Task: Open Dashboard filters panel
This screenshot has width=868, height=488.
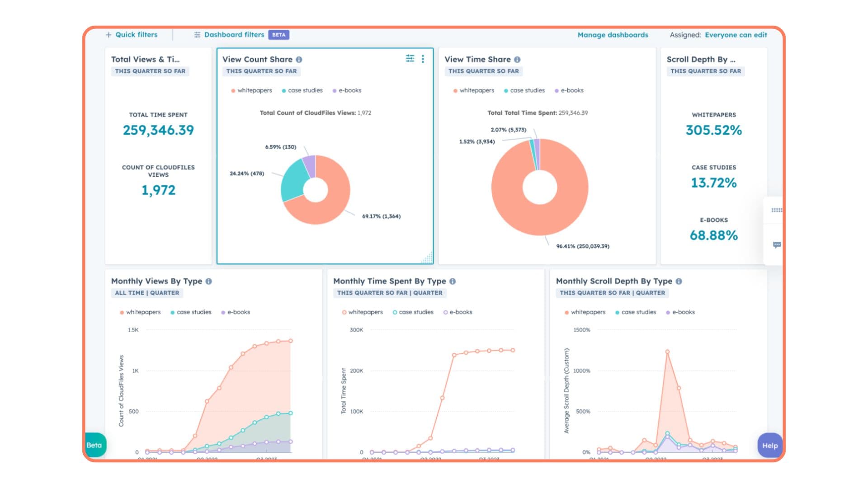Action: (x=234, y=35)
